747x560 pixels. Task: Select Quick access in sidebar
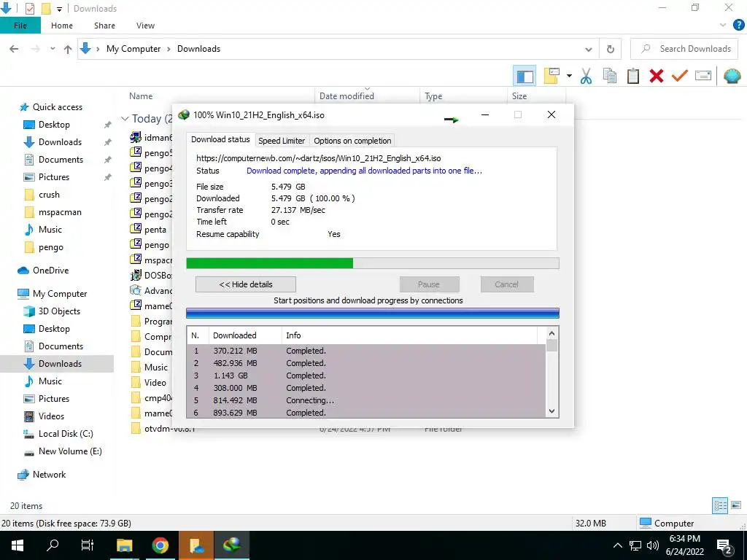pyautogui.click(x=57, y=107)
